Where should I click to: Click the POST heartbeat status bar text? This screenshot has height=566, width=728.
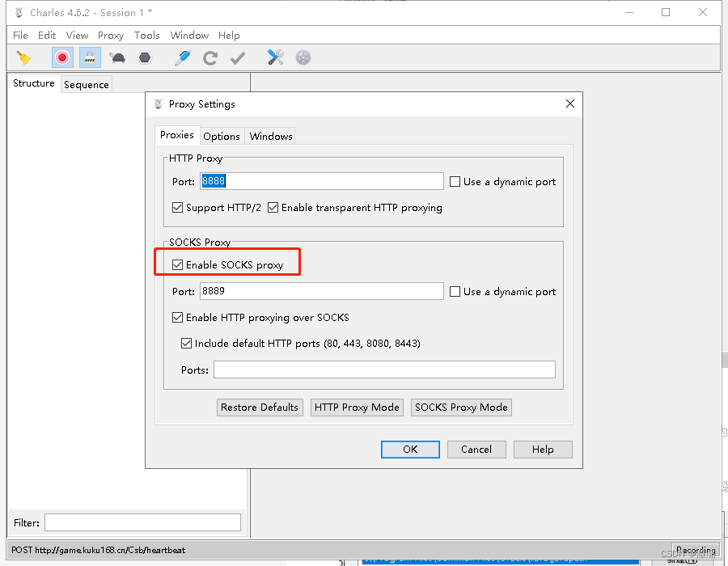(99, 550)
